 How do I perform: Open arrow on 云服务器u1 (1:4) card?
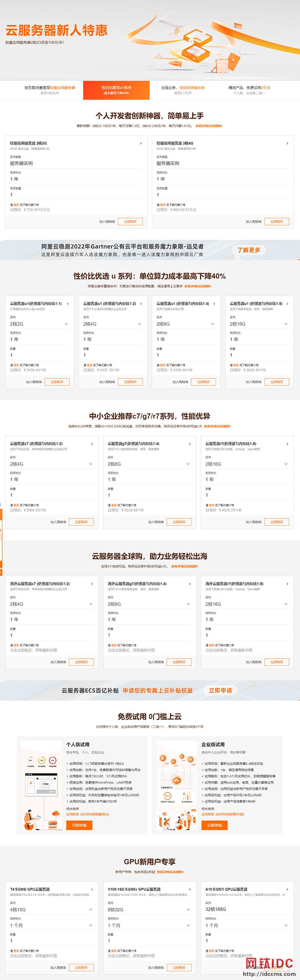tap(214, 303)
